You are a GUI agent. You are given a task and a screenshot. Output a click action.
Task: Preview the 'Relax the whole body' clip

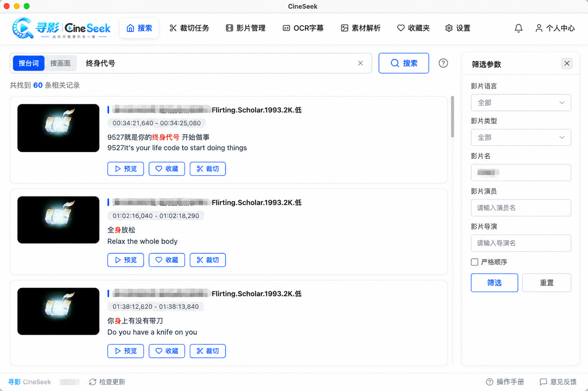coord(125,260)
